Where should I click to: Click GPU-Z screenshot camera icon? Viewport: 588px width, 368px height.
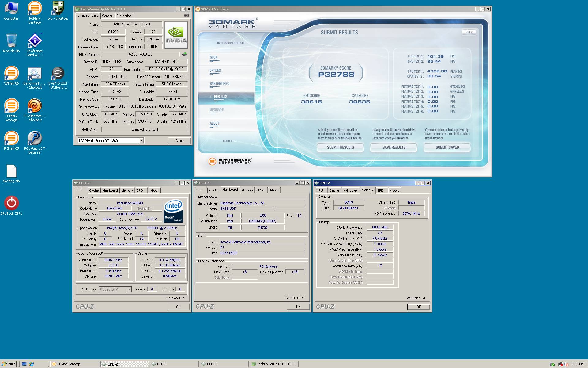(187, 15)
